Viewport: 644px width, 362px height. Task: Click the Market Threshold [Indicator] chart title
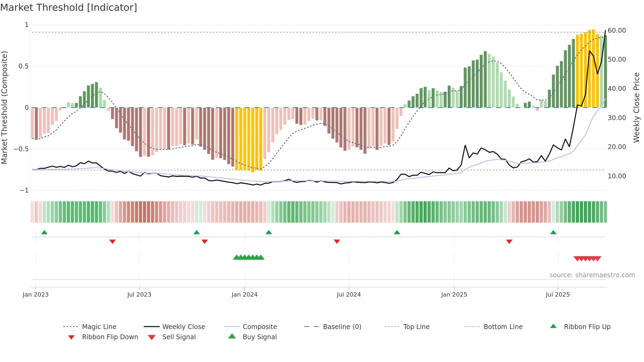click(69, 8)
